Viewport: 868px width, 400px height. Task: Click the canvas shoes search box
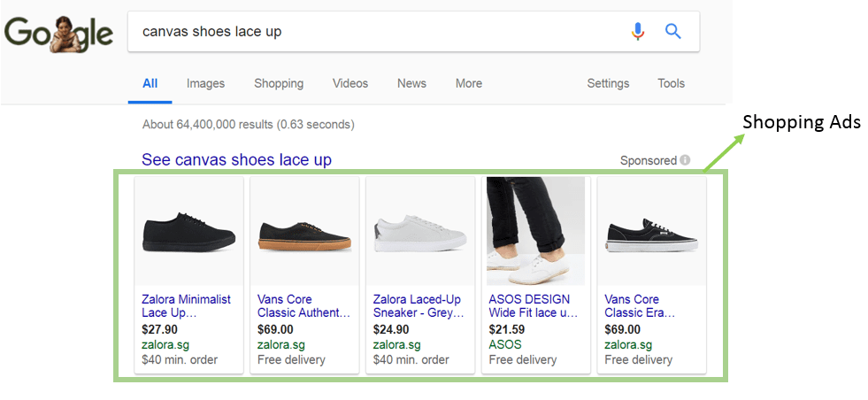(x=372, y=32)
